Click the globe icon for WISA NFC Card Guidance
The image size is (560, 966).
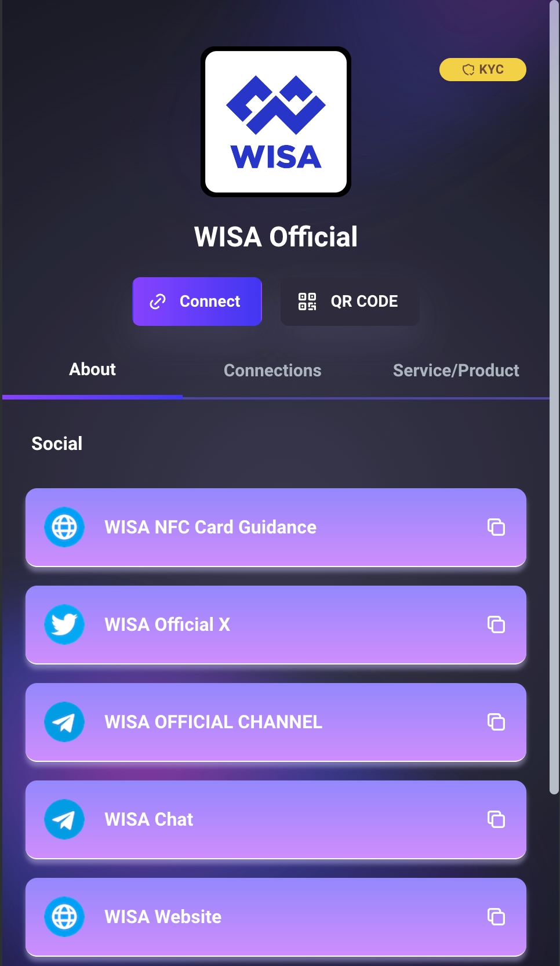click(x=64, y=527)
